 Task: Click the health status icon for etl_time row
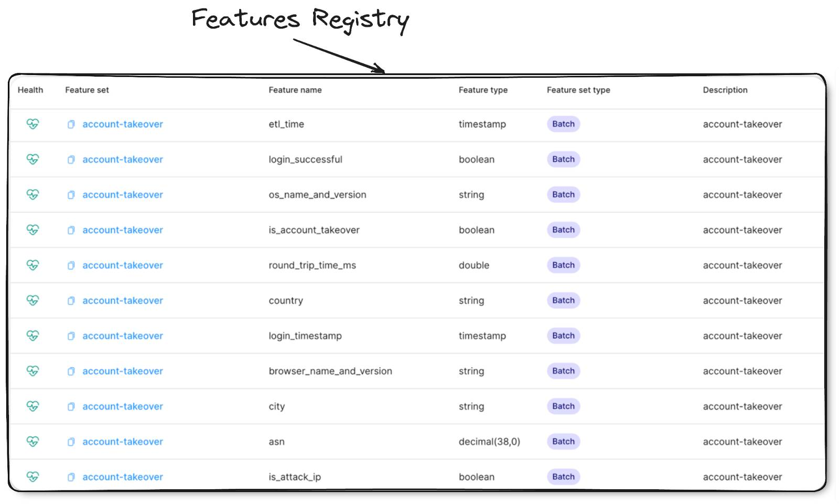(32, 124)
